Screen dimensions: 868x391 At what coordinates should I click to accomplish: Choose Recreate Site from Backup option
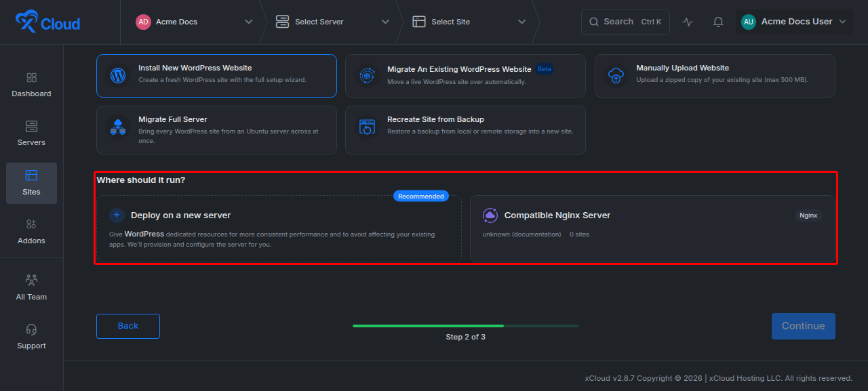(x=465, y=130)
